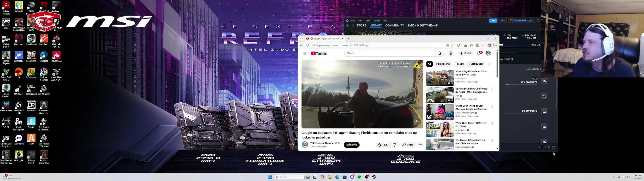Switch to Steam LIBRARY tab
644x181 pixels.
pos(376,25)
